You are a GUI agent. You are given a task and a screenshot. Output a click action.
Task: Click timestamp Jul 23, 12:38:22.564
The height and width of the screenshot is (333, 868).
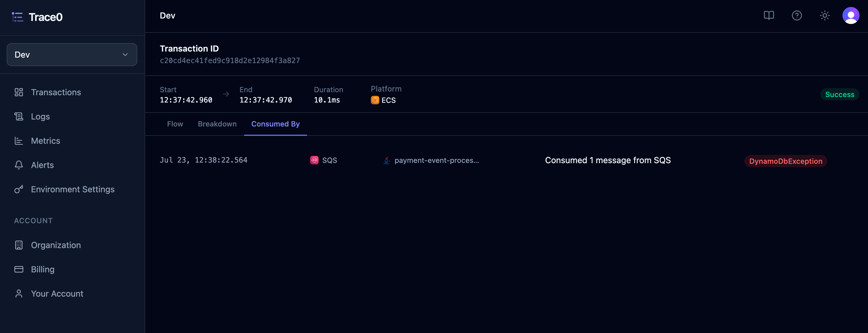click(x=203, y=160)
